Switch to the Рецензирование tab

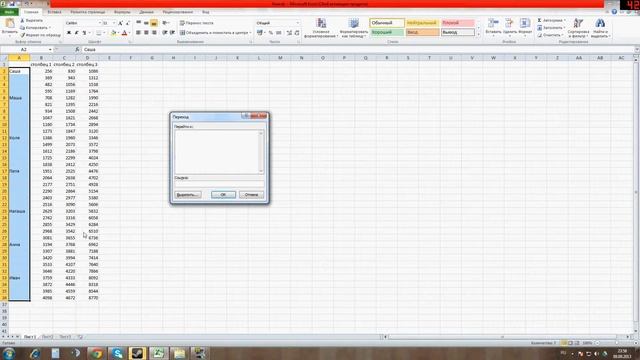[178, 12]
